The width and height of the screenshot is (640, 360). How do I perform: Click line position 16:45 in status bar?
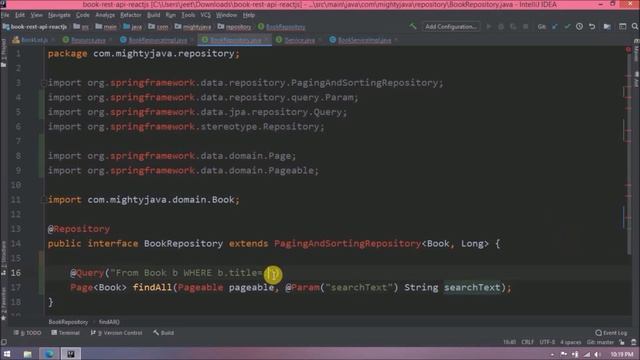click(x=509, y=342)
